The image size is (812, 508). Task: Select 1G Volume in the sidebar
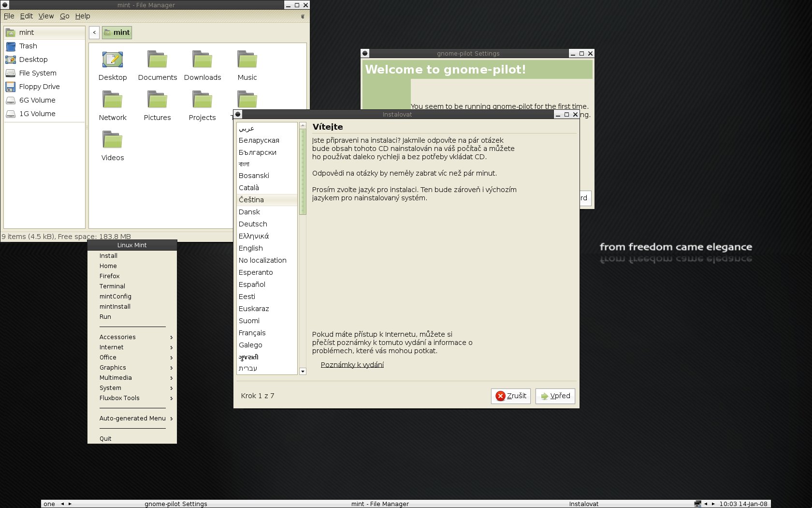pyautogui.click(x=44, y=114)
